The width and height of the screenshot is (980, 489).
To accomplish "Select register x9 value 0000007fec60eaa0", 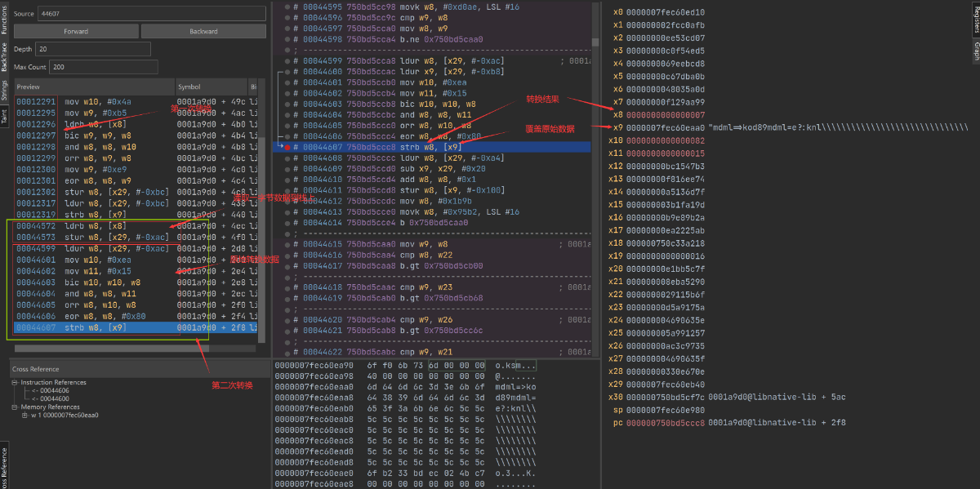I will [665, 127].
